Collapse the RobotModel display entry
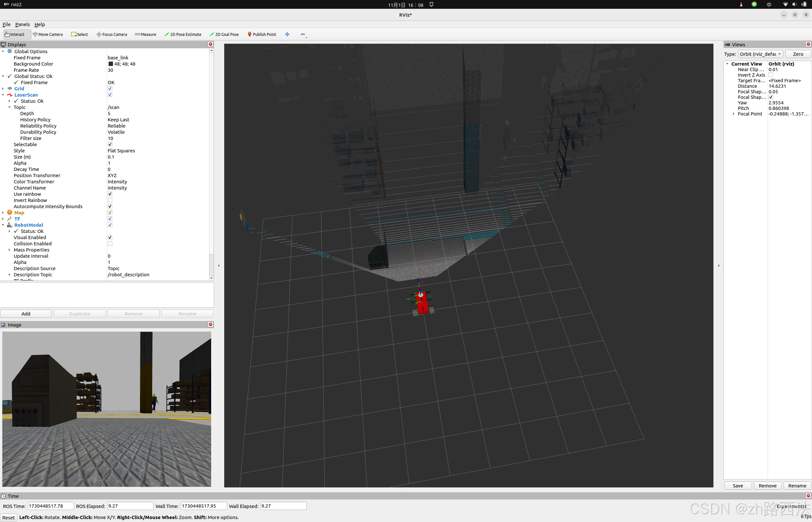 [x=3, y=225]
